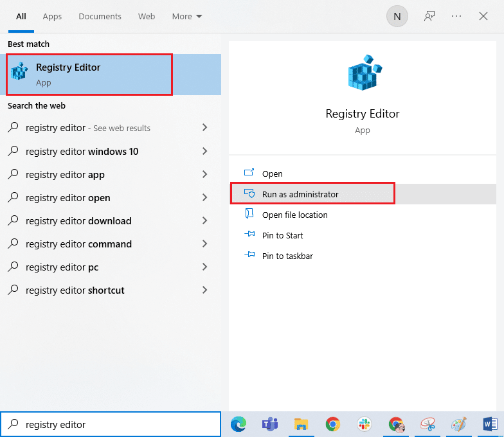The height and width of the screenshot is (437, 504).
Task: Open the More dropdown filter
Action: tap(186, 17)
